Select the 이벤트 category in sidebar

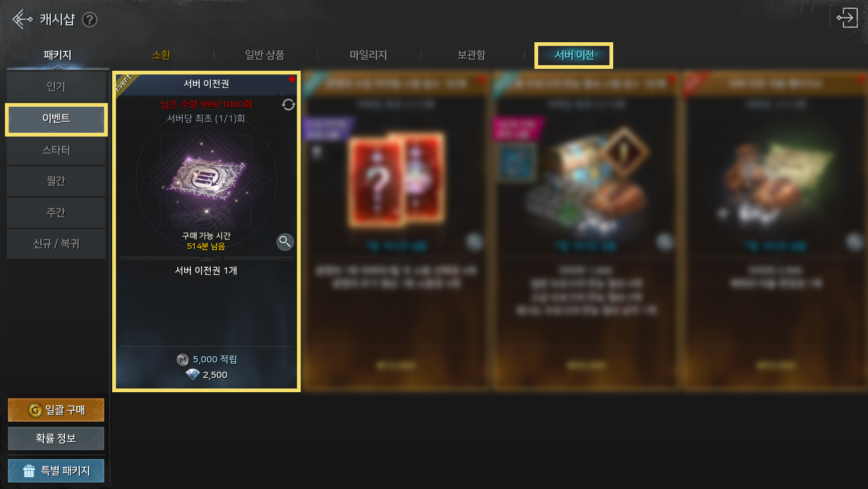pyautogui.click(x=56, y=119)
